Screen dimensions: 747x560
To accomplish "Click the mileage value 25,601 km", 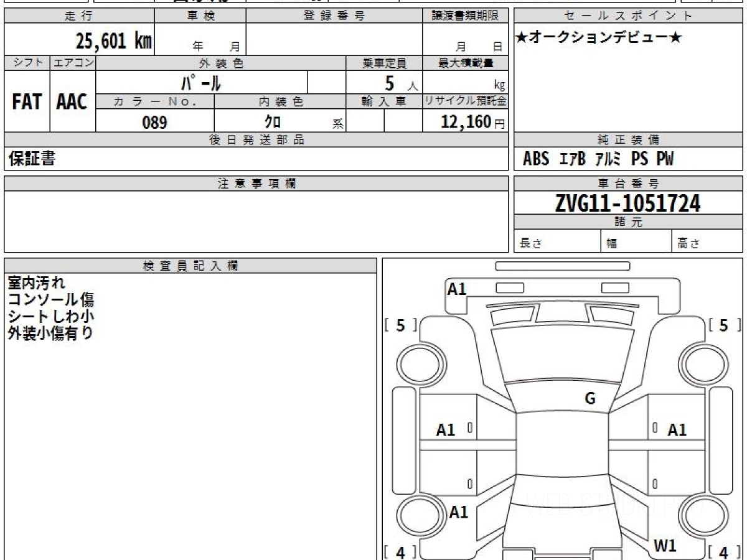I will tap(113, 41).
